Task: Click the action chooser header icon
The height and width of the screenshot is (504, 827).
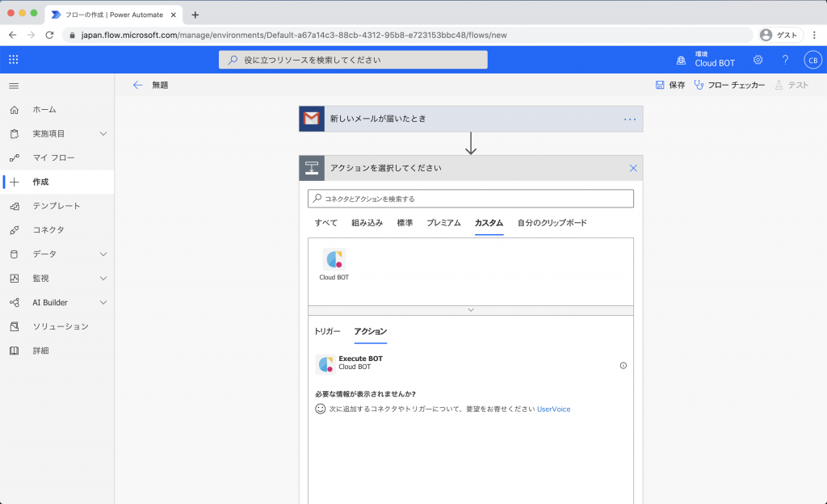Action: [x=312, y=168]
